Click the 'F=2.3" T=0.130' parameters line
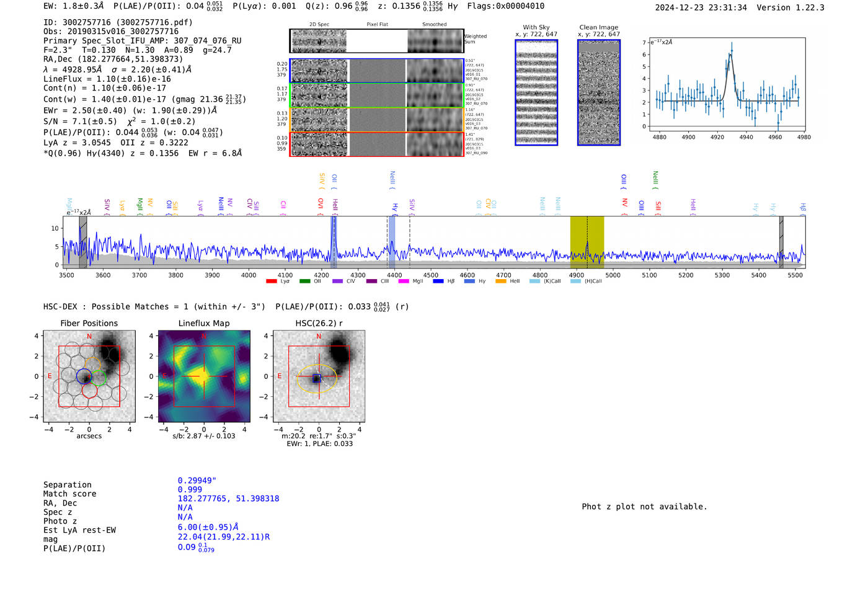 [138, 50]
